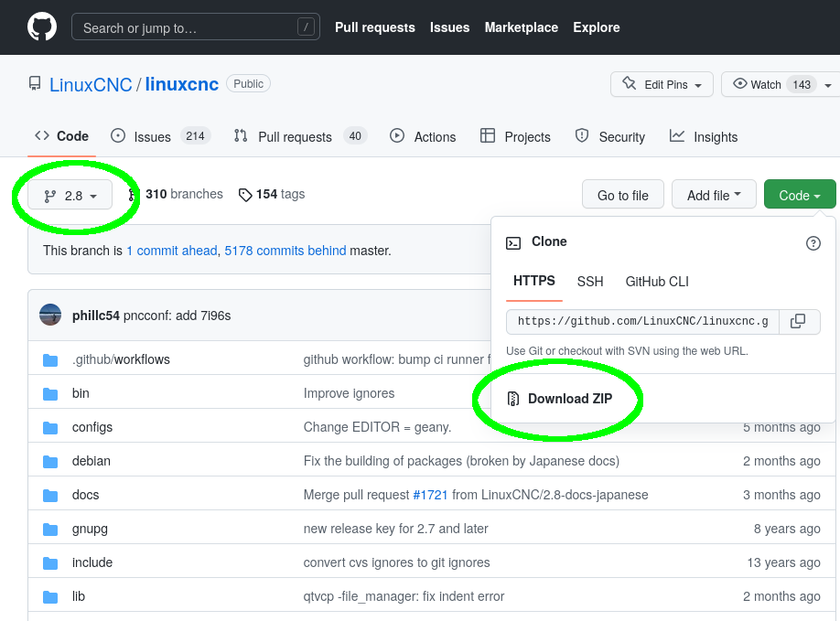Open the LinuxCNC organization link
Screen dimensions: 840x621
(x=91, y=84)
